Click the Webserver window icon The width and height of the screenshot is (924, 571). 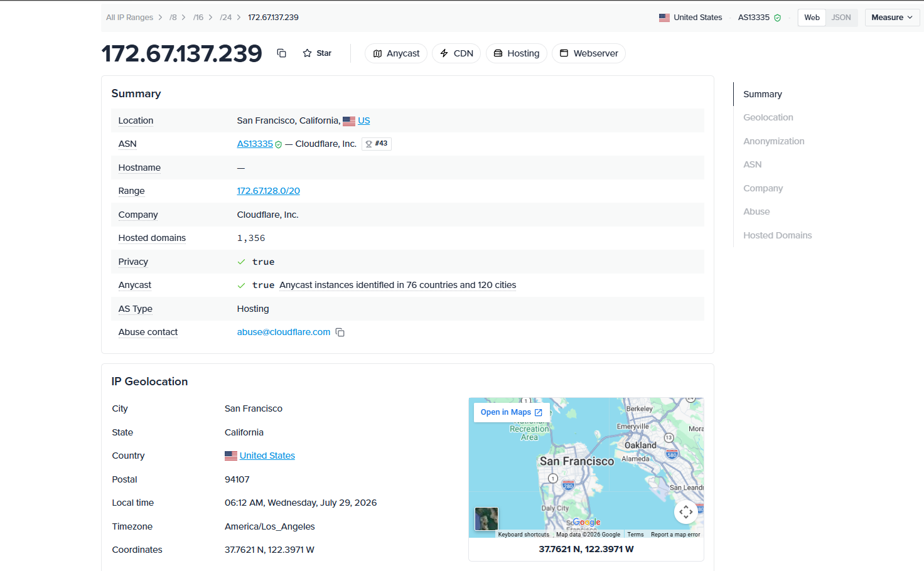(x=564, y=53)
